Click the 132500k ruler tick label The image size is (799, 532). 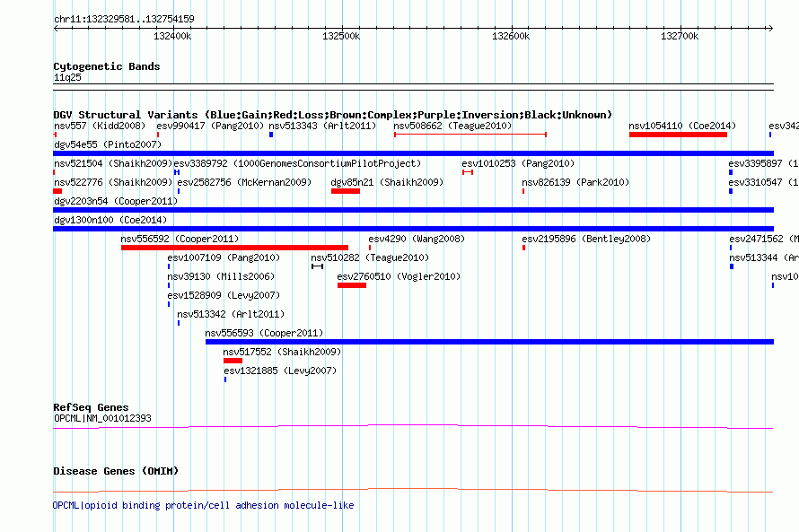click(341, 36)
